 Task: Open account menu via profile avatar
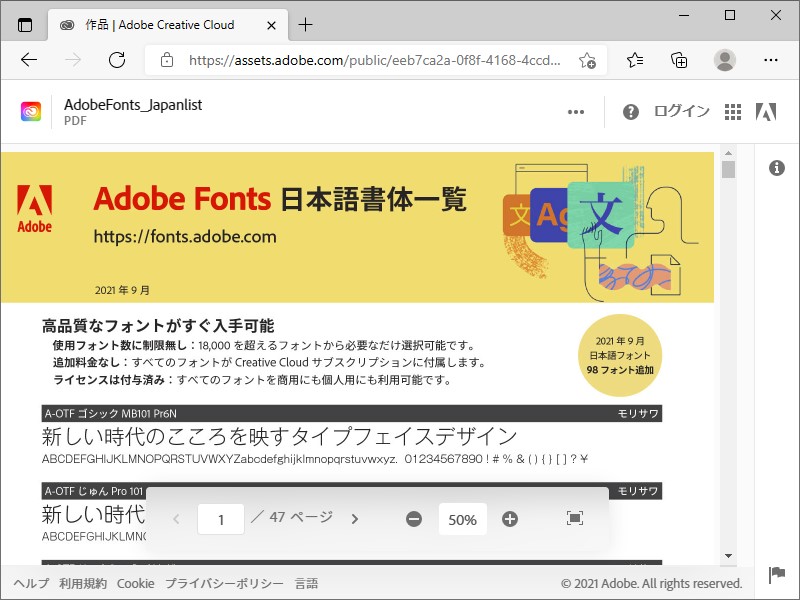point(725,60)
